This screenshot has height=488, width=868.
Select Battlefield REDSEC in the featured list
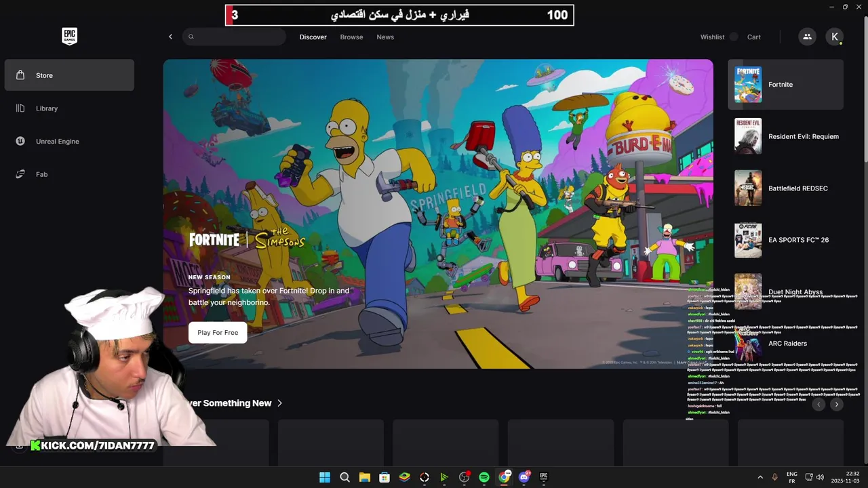pos(785,188)
